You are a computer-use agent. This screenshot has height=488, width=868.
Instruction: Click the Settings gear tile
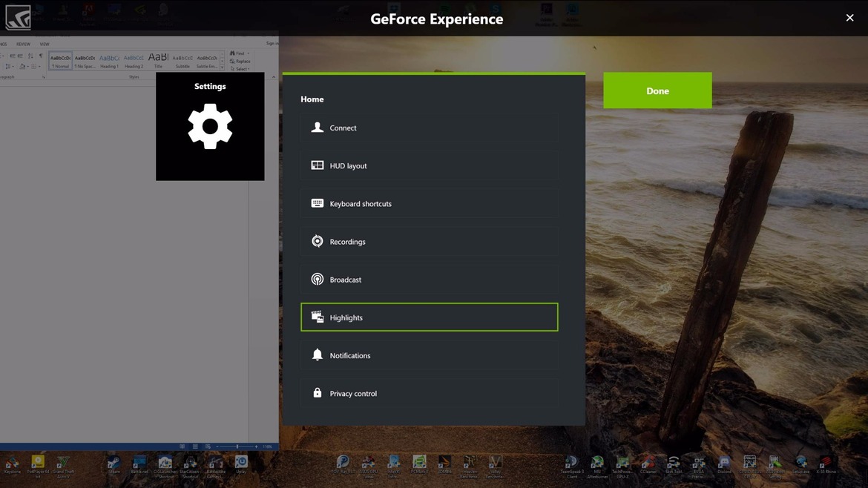click(x=210, y=126)
